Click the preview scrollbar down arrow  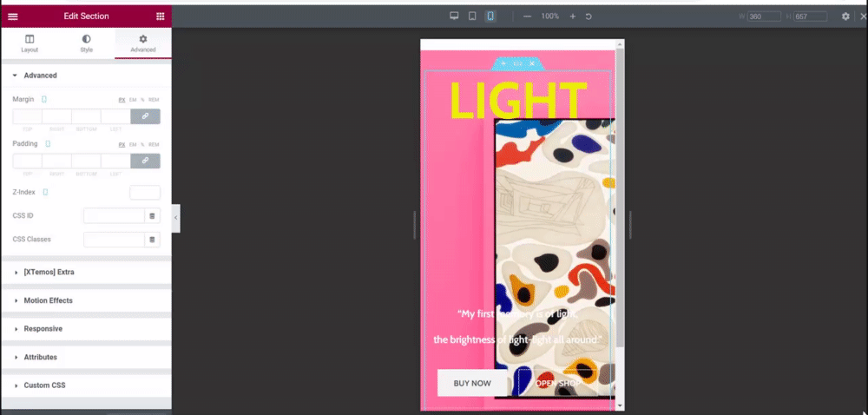pos(620,406)
